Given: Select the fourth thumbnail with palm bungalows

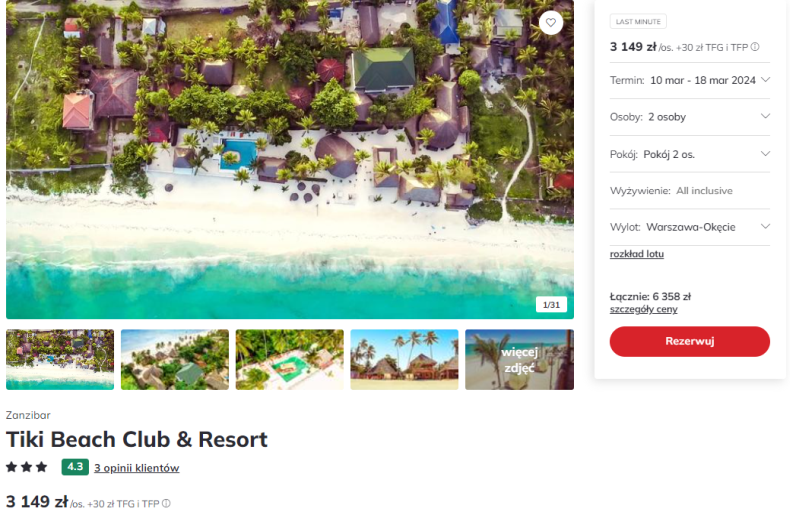Looking at the screenshot, I should point(405,360).
